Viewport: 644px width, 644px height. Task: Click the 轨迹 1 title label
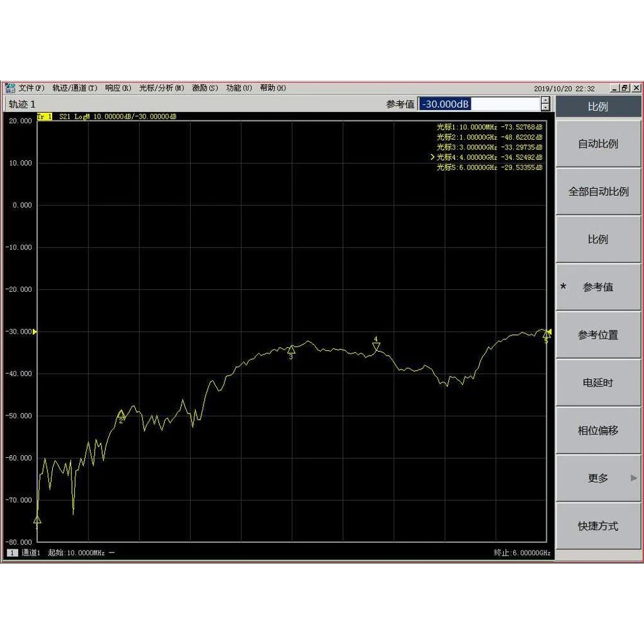(22, 104)
